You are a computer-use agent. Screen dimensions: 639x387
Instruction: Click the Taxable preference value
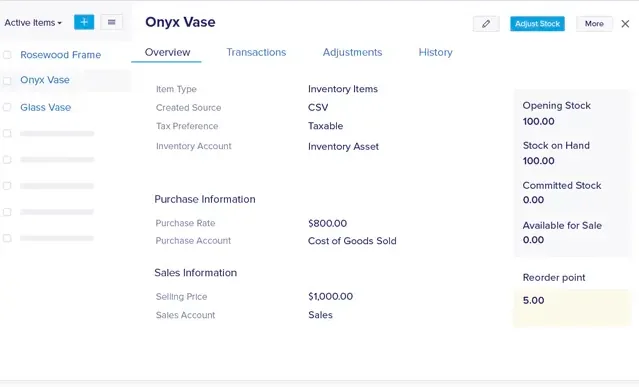pos(325,126)
